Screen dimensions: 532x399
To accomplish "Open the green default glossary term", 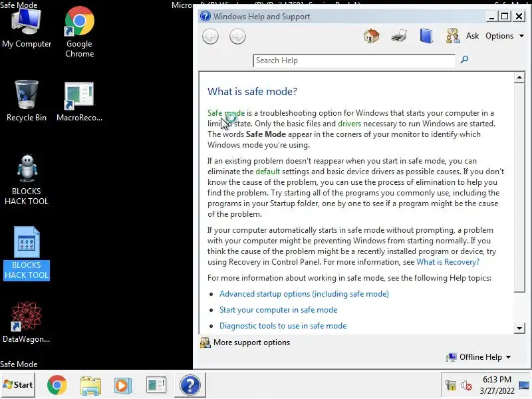I will (x=268, y=172).
